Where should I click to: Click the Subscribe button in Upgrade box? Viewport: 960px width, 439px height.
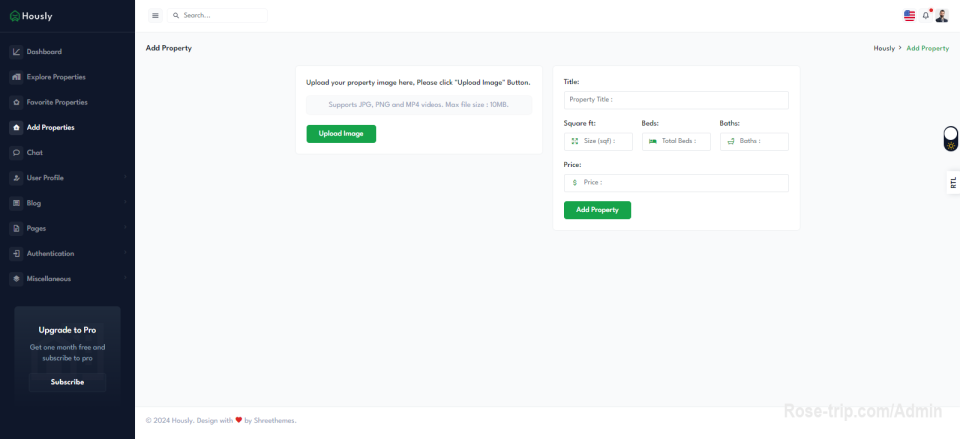(x=67, y=382)
